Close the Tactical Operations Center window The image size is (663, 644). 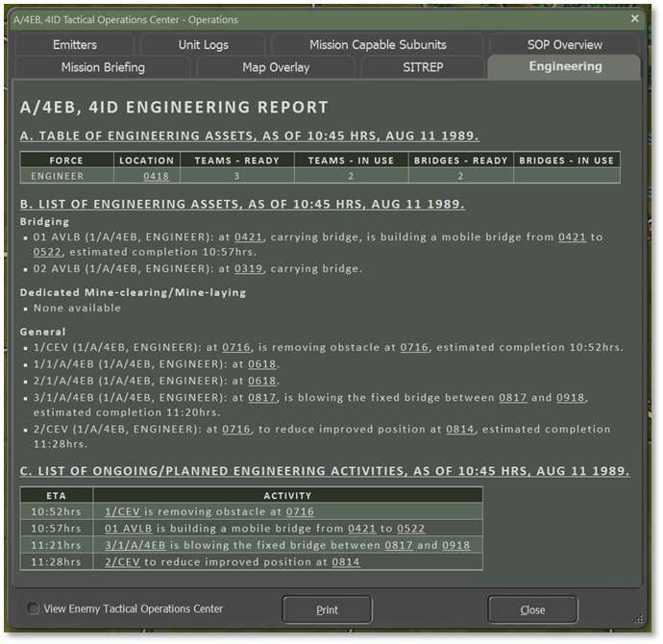point(634,18)
